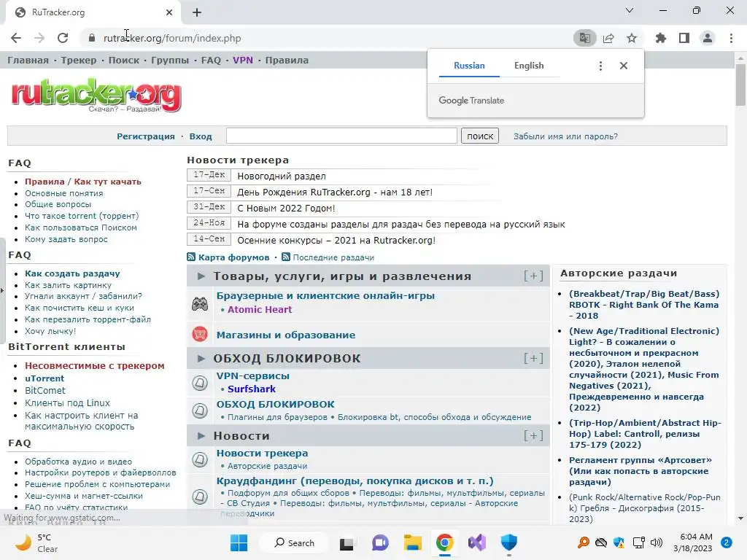
Task: Click the address bar URL
Action: 172,38
